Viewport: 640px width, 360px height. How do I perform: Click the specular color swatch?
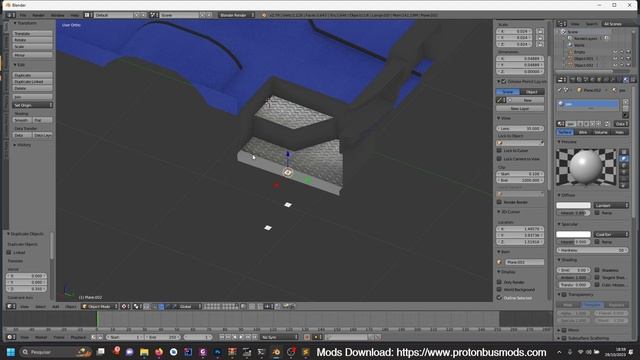click(573, 234)
